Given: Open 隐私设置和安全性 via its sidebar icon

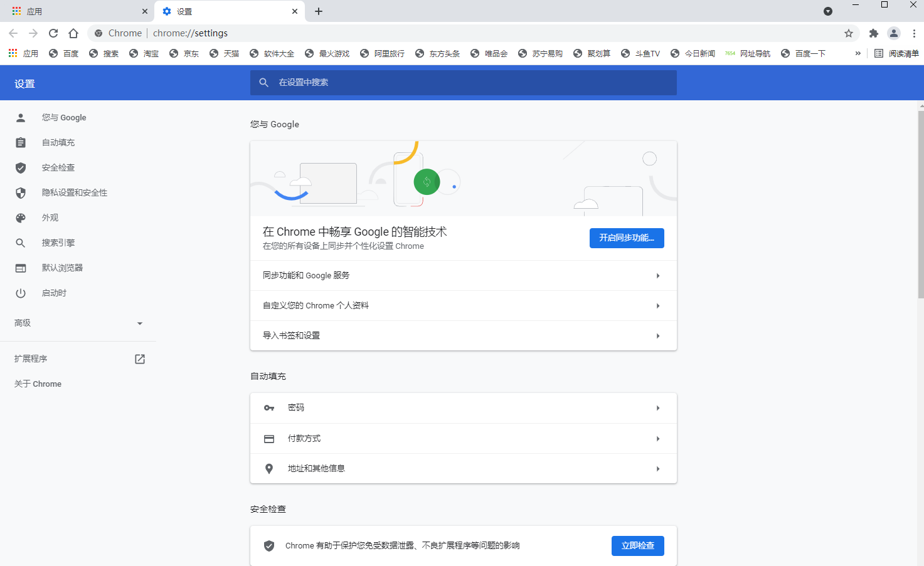Looking at the screenshot, I should pos(21,192).
